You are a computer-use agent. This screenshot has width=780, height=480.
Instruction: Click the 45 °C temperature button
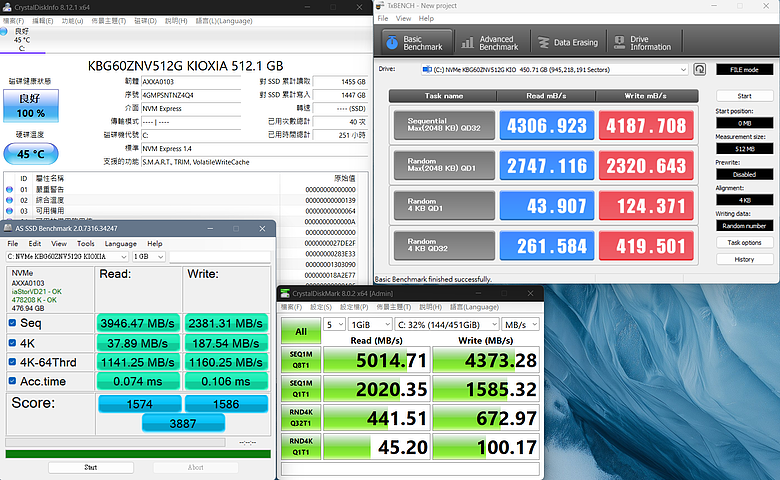click(x=31, y=154)
